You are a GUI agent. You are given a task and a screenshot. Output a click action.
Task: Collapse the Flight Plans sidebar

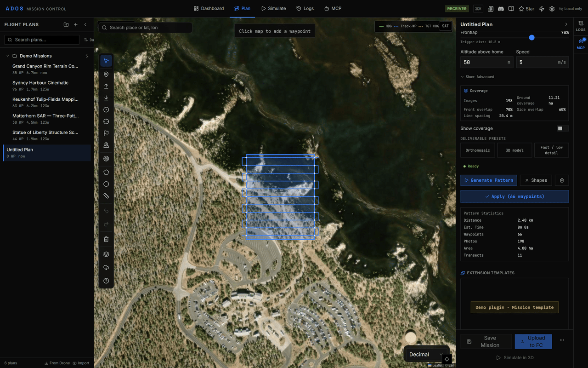(x=85, y=25)
